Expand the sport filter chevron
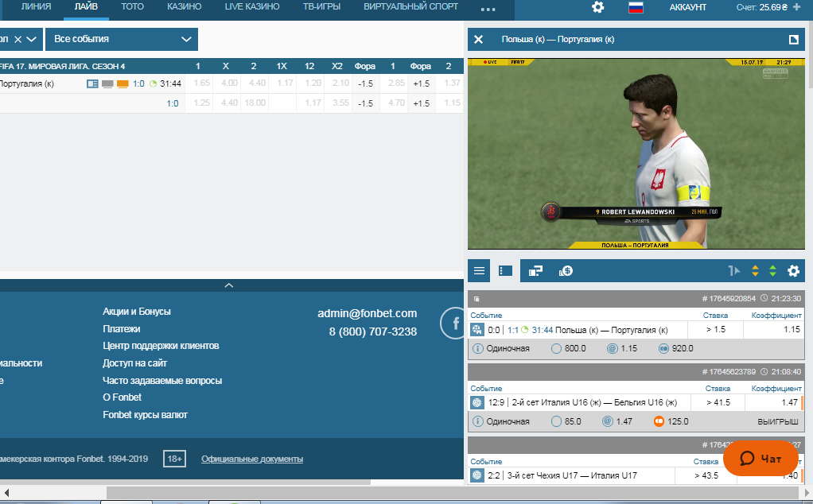 [x=31, y=40]
